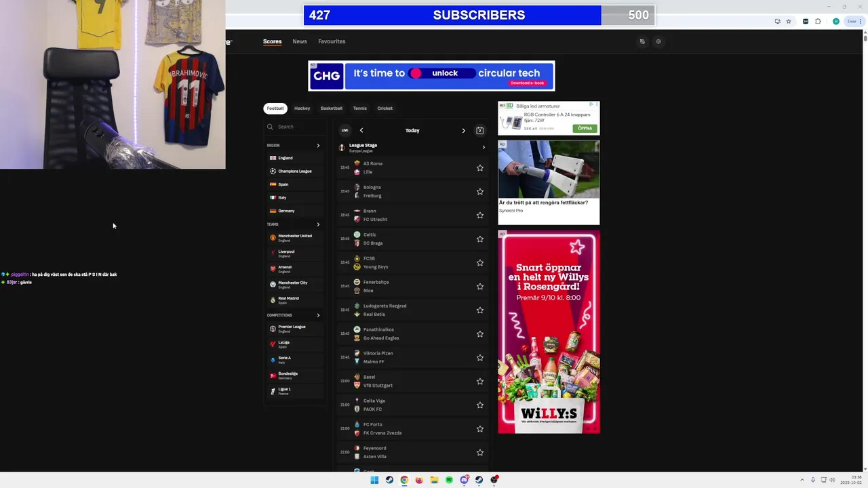Switch to the Cricket tab
The width and height of the screenshot is (868, 488).
coord(384,108)
